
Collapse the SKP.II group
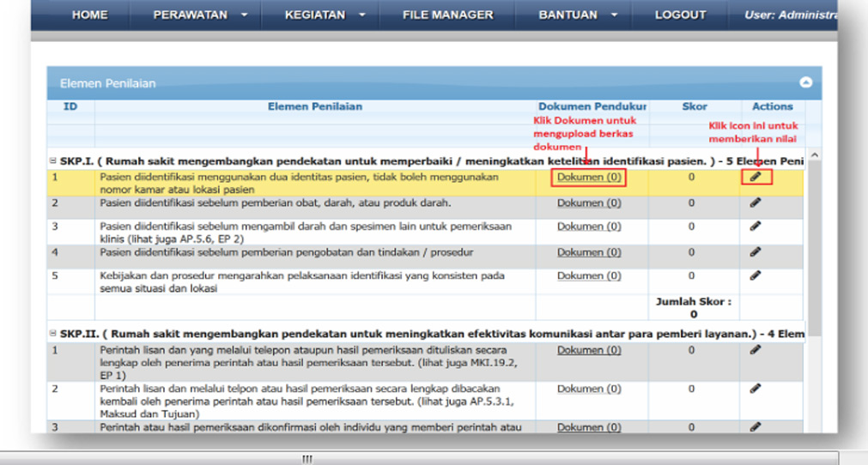(52, 334)
